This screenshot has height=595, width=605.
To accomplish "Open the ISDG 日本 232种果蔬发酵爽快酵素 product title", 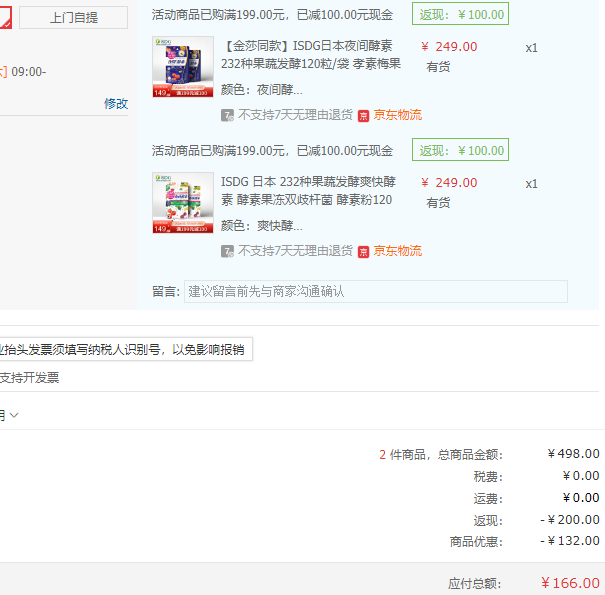I will click(x=308, y=191).
